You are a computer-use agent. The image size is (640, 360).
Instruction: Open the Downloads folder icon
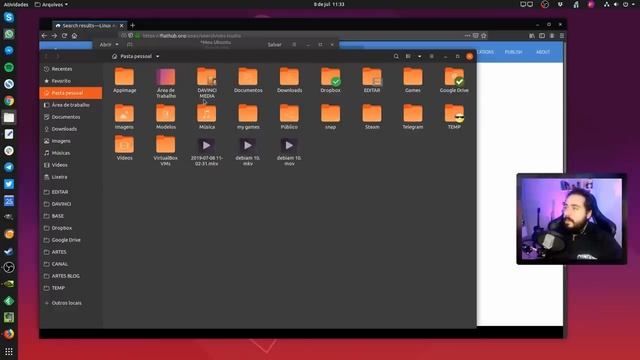[289, 77]
